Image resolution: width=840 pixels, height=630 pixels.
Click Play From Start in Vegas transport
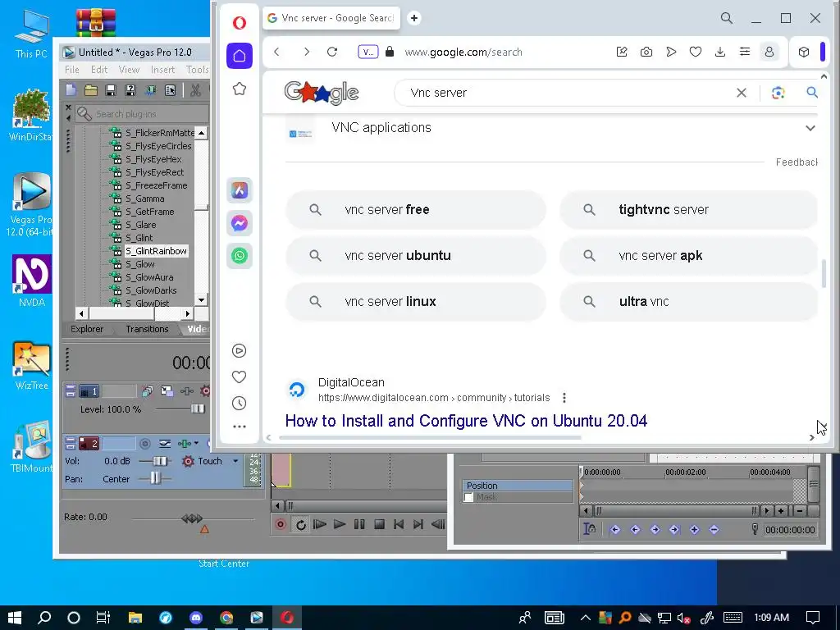click(x=320, y=524)
